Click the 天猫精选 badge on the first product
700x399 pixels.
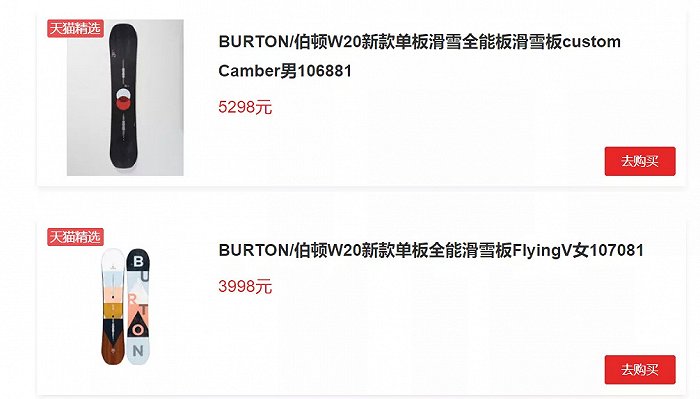[x=75, y=29]
